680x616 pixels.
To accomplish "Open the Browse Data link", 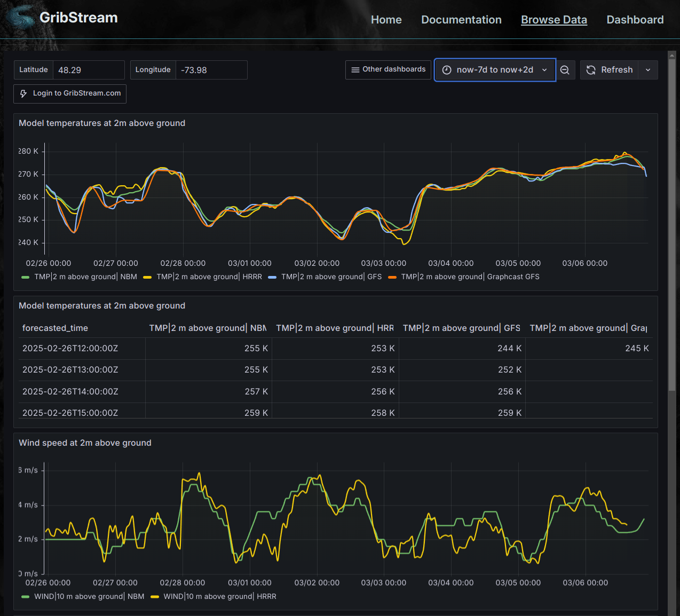I will [x=554, y=20].
